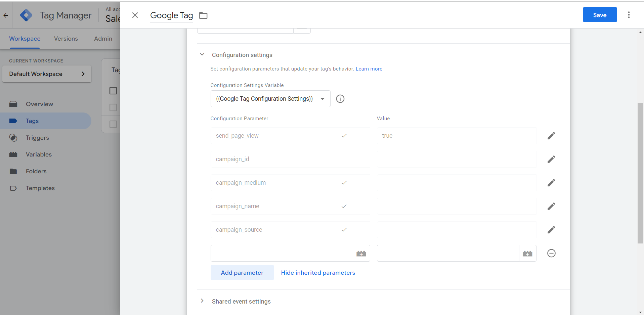644x315 pixels.
Task: Click the send_page_view parameter field
Action: 290,136
